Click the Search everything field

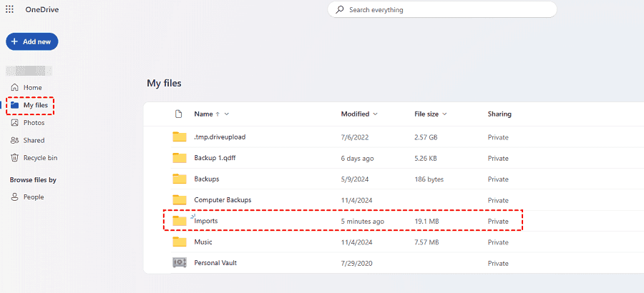[x=444, y=10]
